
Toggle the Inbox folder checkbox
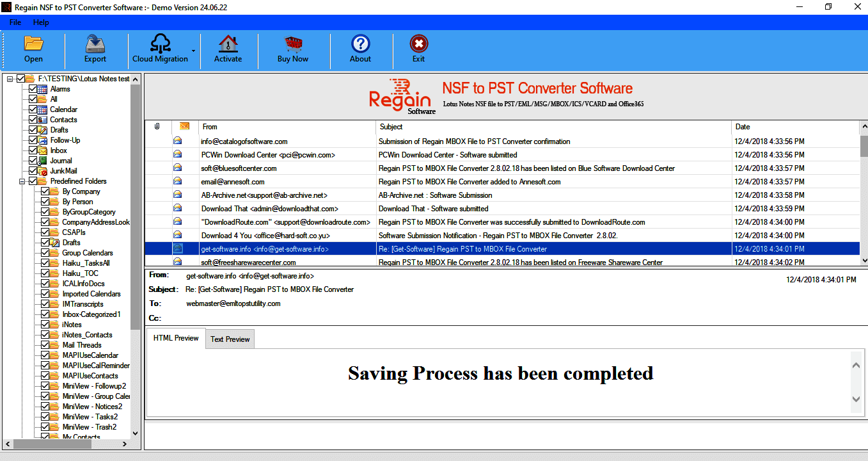point(33,150)
